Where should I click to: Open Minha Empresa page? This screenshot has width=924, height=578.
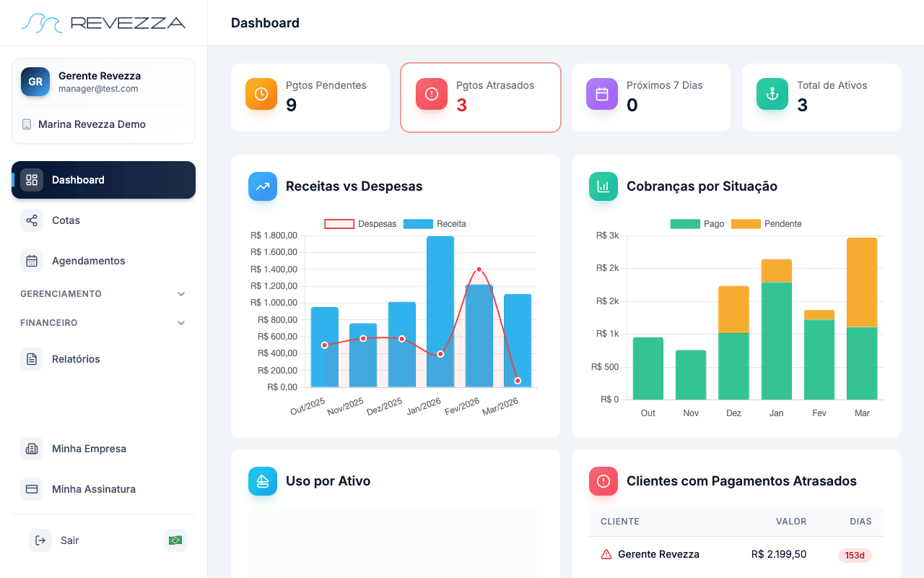tap(103, 449)
